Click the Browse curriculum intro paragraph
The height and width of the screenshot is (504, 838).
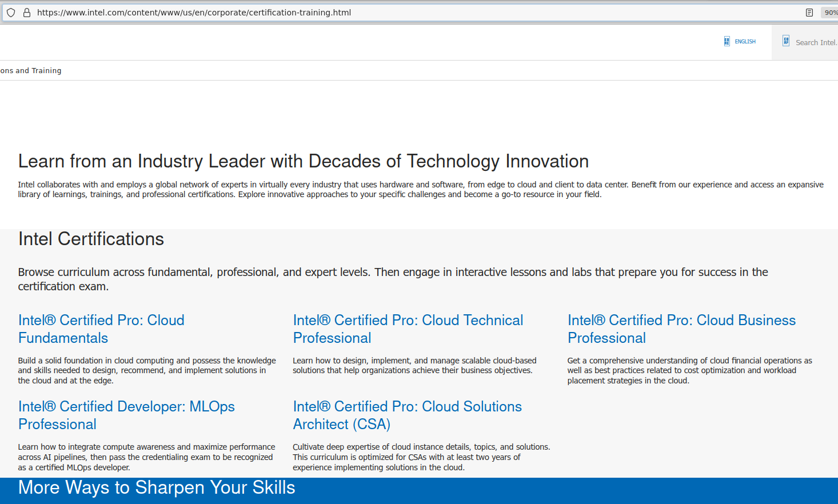coord(393,279)
